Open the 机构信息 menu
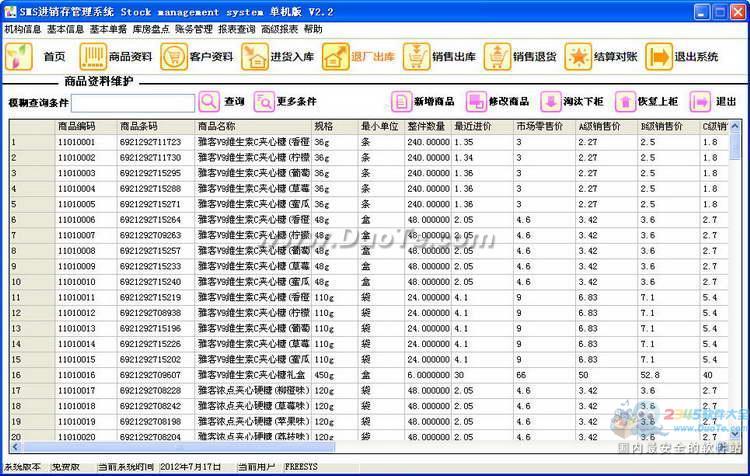The image size is (750, 476). (23, 29)
